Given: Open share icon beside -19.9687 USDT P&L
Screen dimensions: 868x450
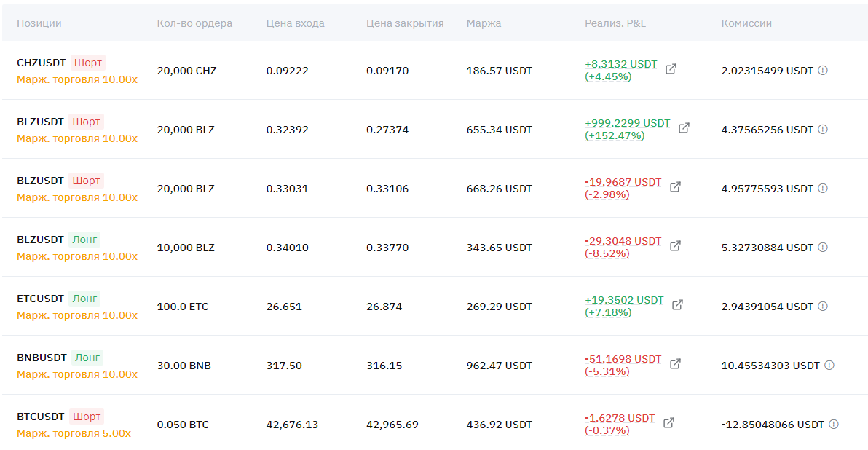Looking at the screenshot, I should [x=675, y=187].
